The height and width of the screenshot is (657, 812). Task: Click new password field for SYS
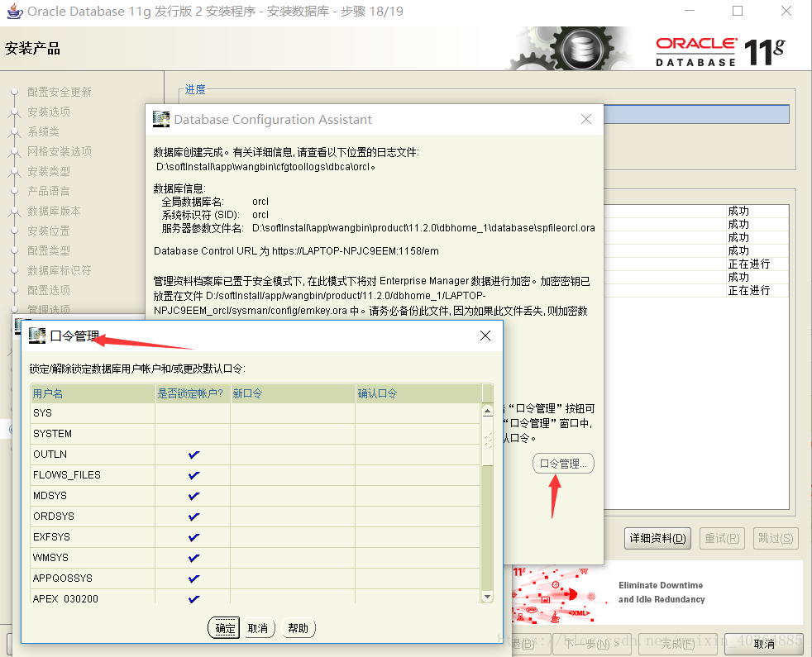293,413
